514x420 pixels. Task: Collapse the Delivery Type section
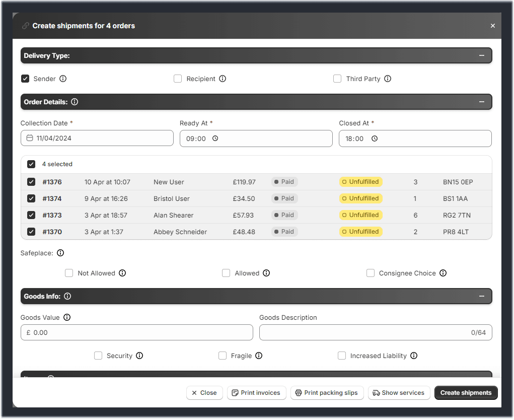point(482,55)
